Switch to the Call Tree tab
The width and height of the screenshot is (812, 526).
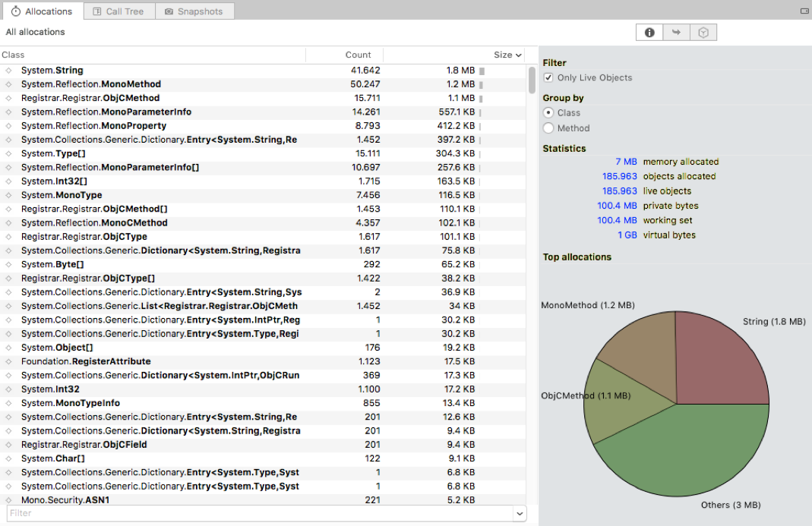click(x=118, y=11)
